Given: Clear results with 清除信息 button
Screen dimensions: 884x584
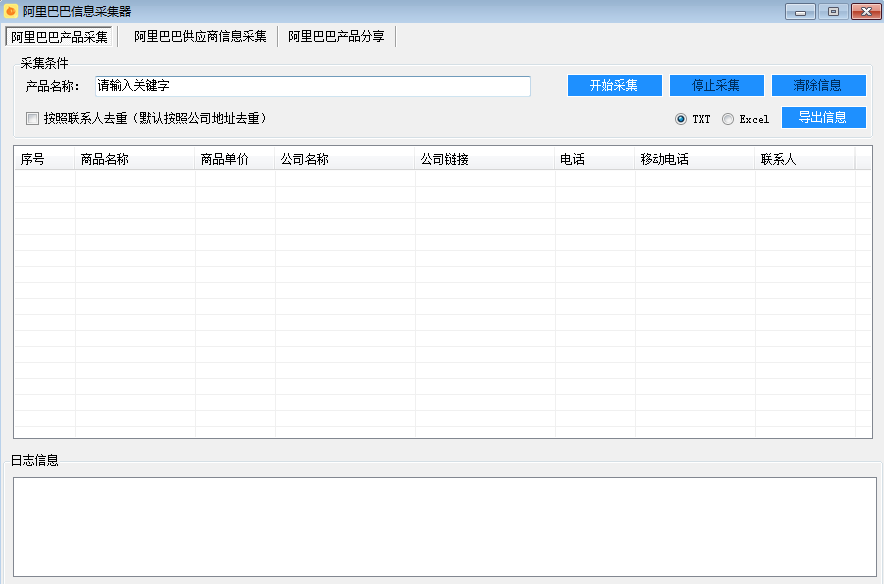Looking at the screenshot, I should pyautogui.click(x=819, y=86).
